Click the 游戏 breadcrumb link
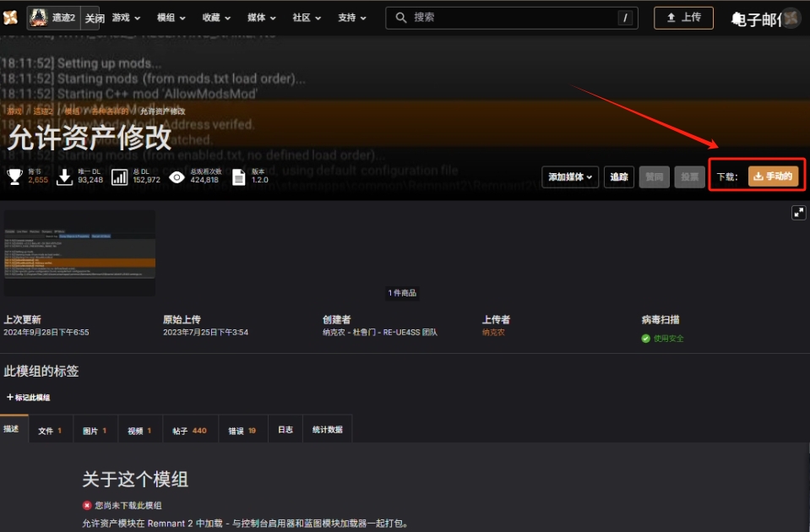The height and width of the screenshot is (532, 810). (14, 111)
